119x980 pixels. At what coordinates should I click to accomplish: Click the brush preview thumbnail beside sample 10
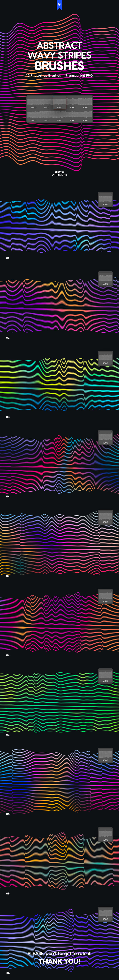click(105, 914)
